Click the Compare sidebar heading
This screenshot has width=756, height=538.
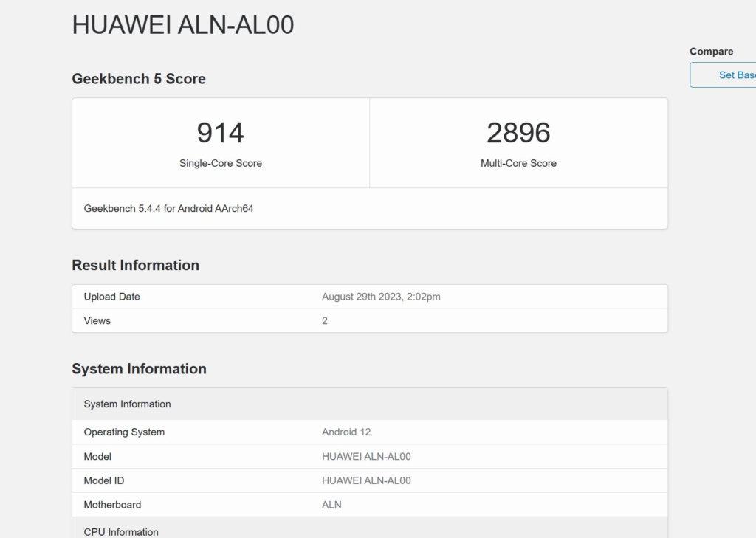pyautogui.click(x=711, y=52)
